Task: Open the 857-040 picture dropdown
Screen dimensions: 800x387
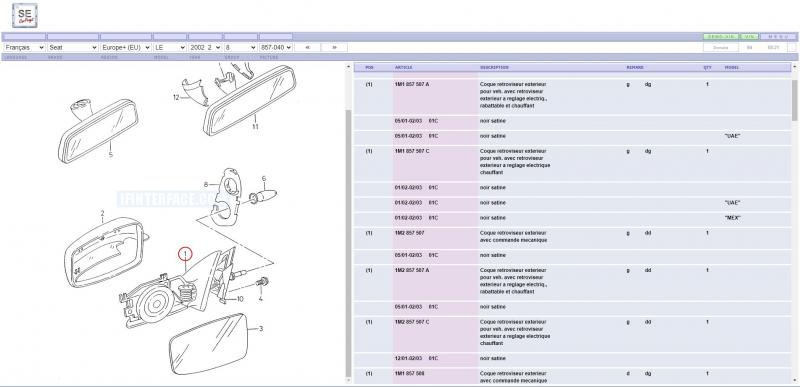Action: (276, 47)
